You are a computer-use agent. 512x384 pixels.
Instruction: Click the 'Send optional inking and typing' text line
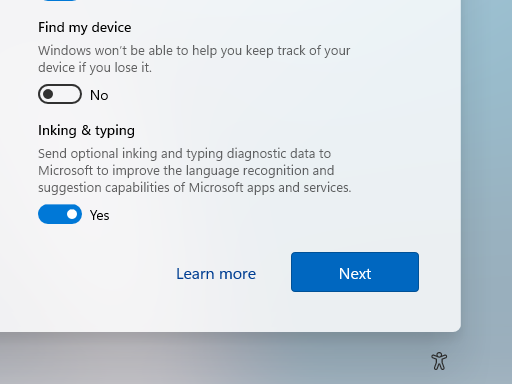(x=184, y=154)
